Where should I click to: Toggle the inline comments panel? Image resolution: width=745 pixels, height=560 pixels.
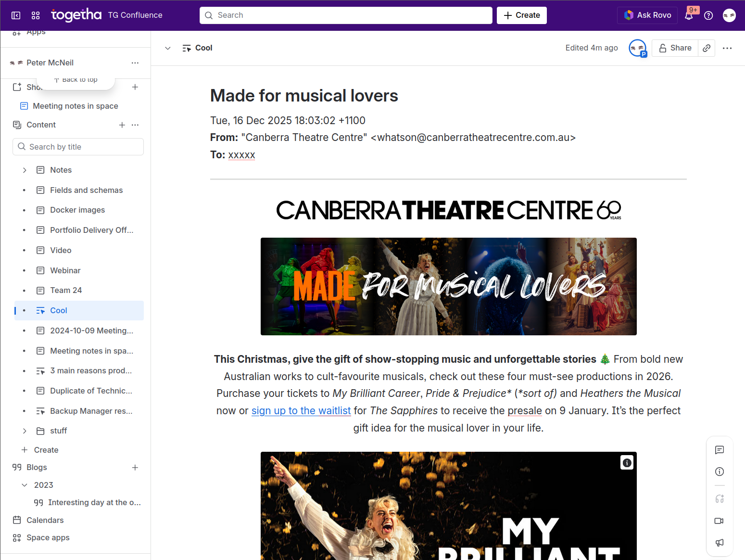(x=719, y=450)
